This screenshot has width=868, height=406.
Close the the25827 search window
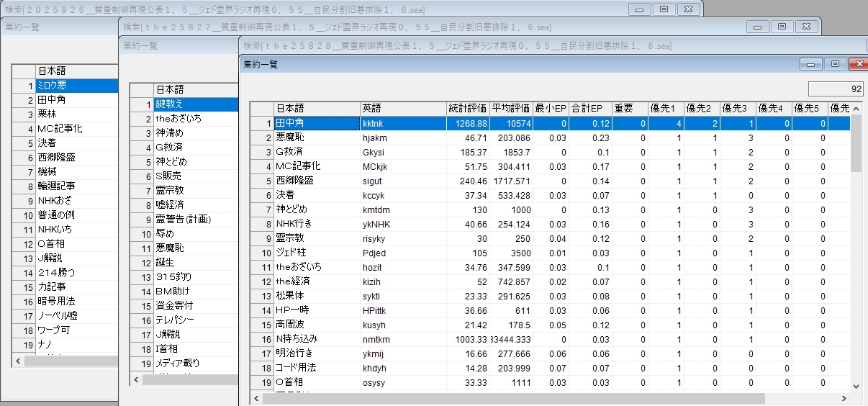(x=808, y=27)
